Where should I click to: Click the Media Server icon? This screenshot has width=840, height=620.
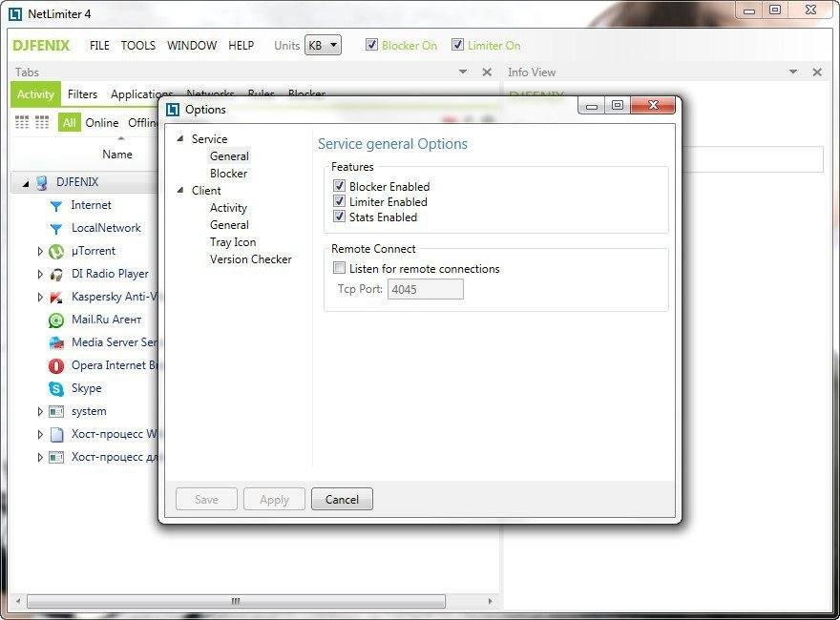tap(55, 342)
